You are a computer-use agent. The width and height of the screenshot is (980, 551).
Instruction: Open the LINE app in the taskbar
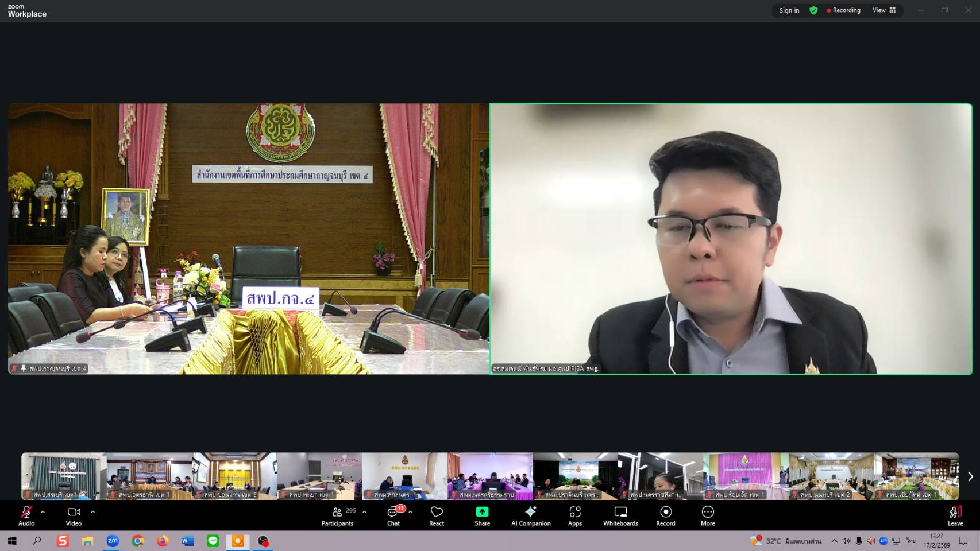click(x=213, y=541)
